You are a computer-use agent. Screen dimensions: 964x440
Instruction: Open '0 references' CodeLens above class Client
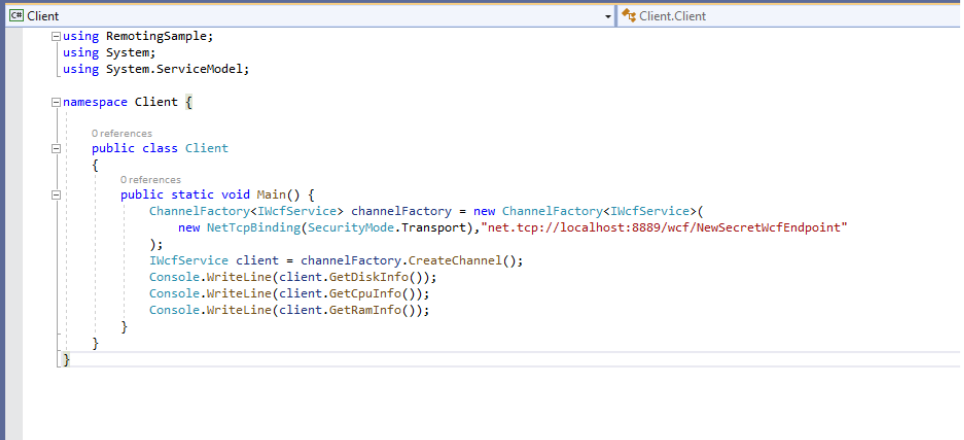click(122, 133)
